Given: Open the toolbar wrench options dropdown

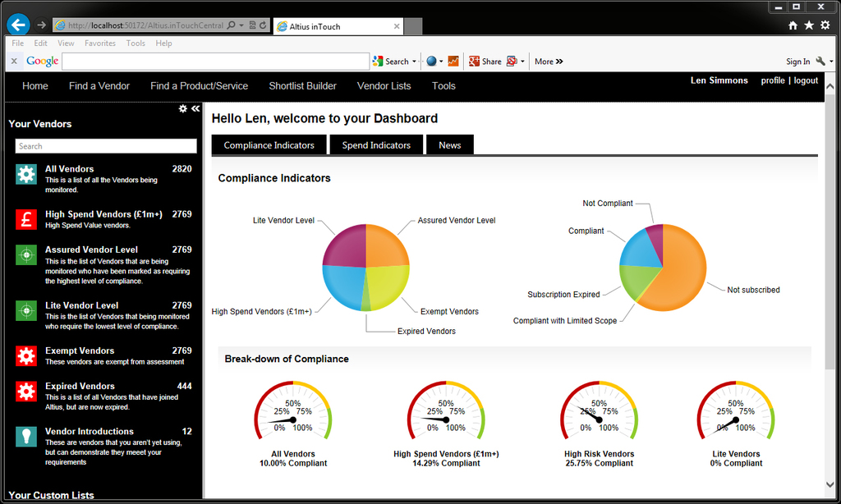Looking at the screenshot, I should [x=831, y=62].
